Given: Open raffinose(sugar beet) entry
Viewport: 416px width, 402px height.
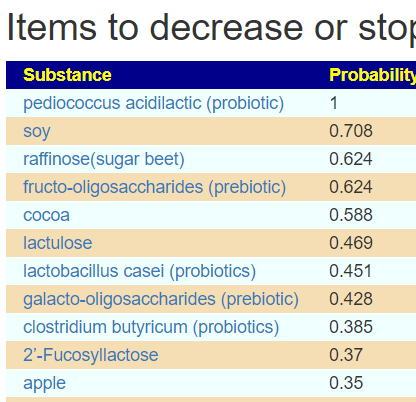Looking at the screenshot, I should coord(104,159).
